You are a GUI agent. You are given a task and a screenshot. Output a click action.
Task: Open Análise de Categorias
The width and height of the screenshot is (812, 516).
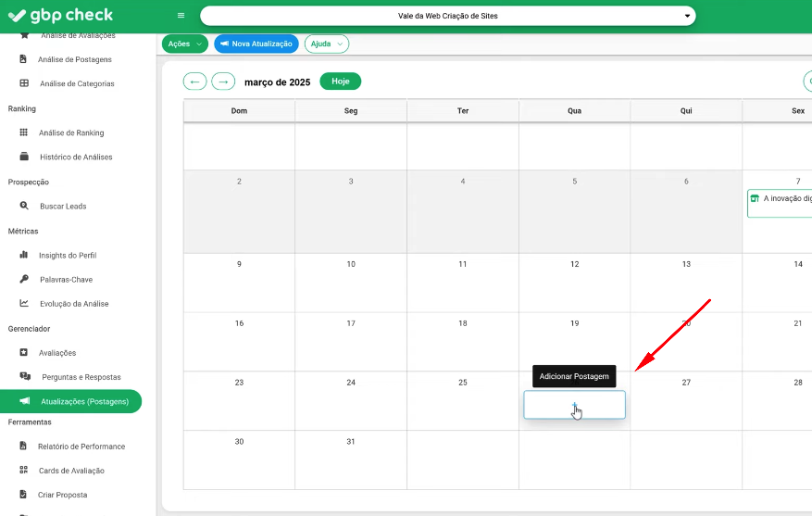77,83
